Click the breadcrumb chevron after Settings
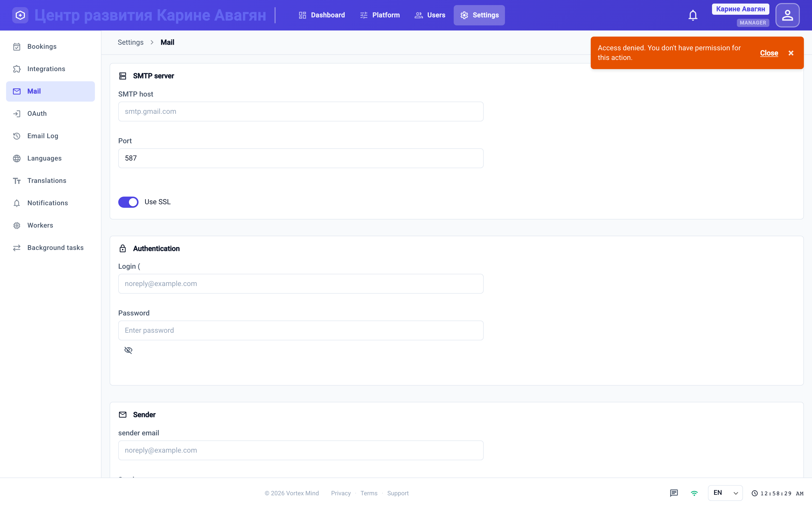The image size is (812, 508). [x=152, y=42]
